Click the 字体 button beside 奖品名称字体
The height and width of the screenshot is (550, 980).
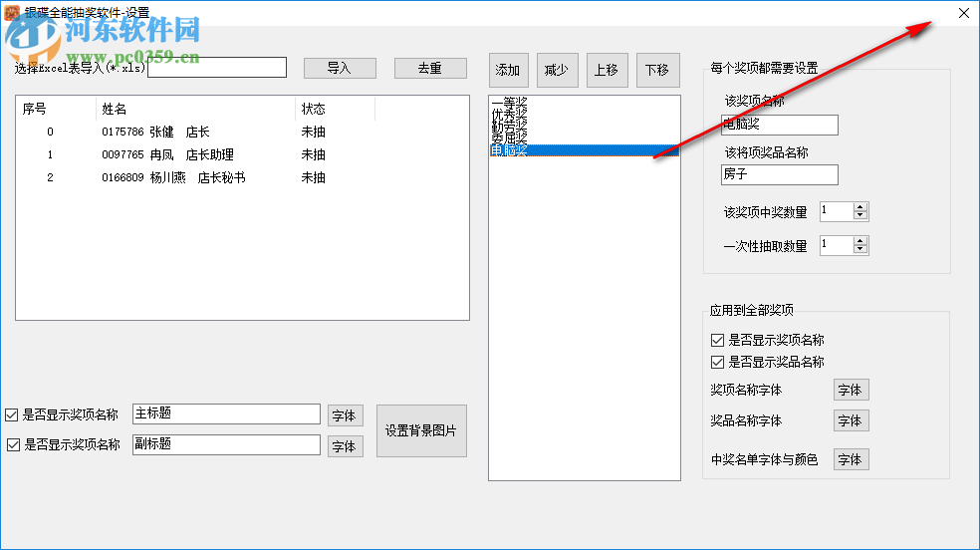[x=852, y=420]
